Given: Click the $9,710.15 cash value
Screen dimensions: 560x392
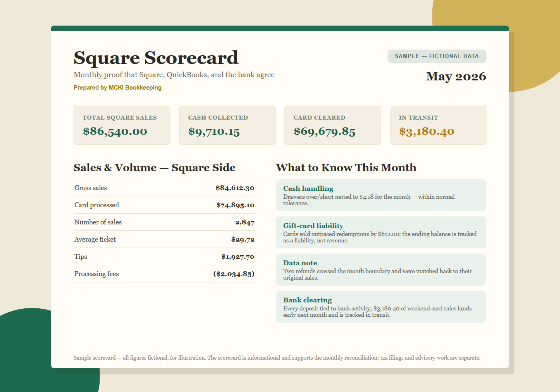Looking at the screenshot, I should point(214,131).
